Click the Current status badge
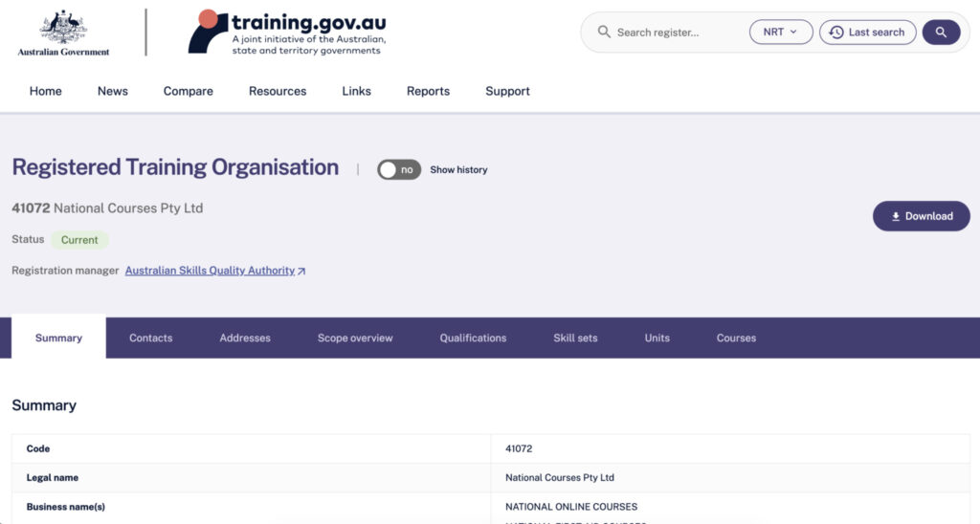This screenshot has width=980, height=524. click(79, 240)
